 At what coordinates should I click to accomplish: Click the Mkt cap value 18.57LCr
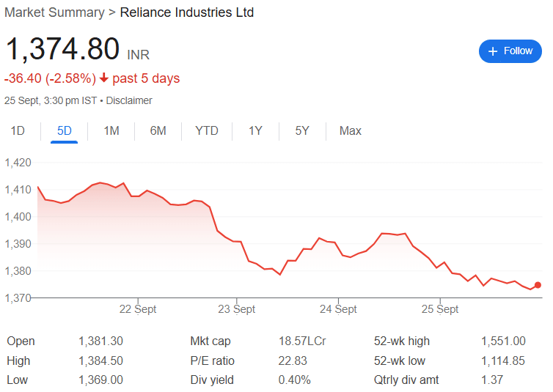coord(302,341)
